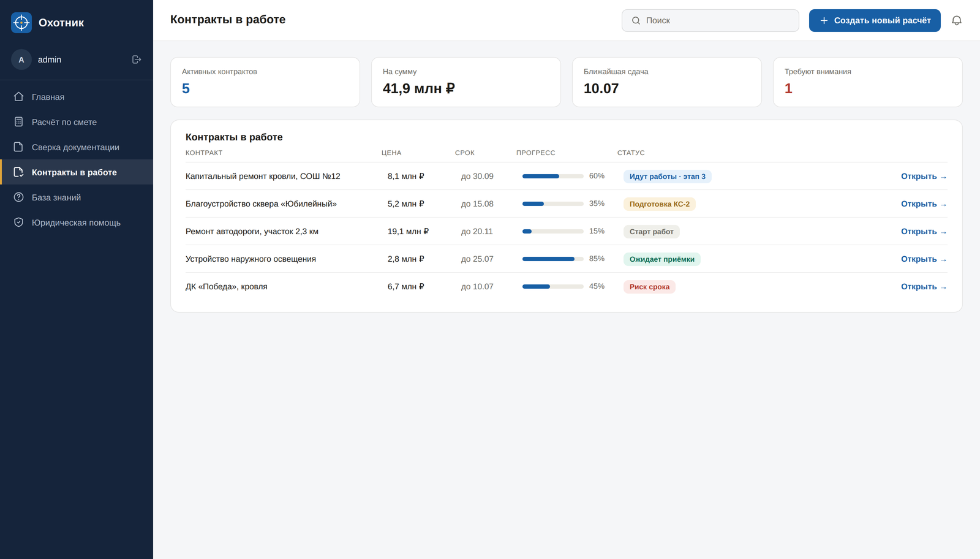This screenshot has width=980, height=559.
Task: Go to Главная in the sidebar
Action: click(x=77, y=97)
